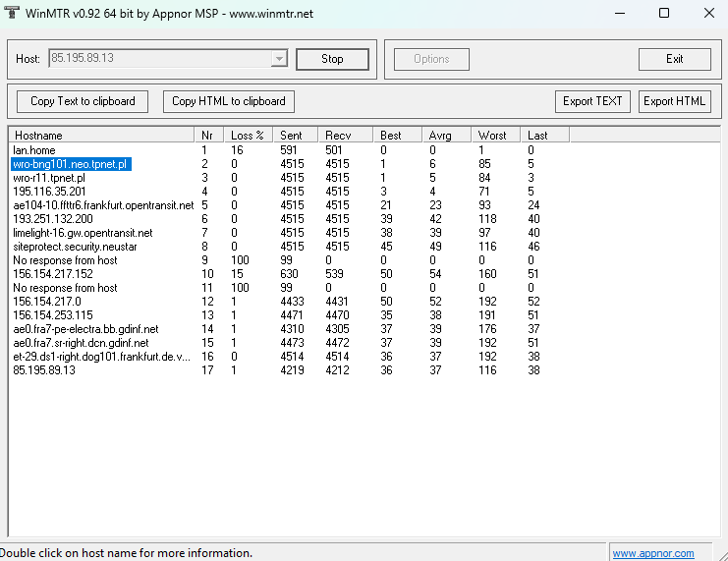
Task: Copy HTML to clipboard
Action: pos(228,101)
